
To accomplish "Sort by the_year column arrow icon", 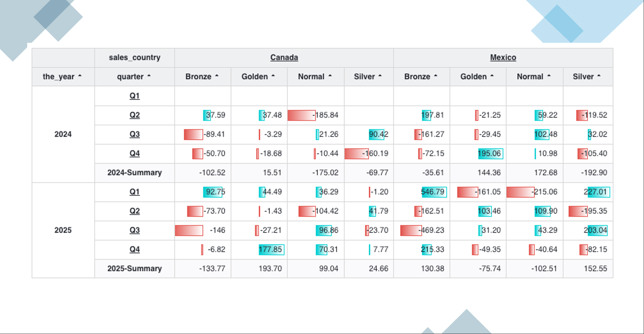I will (80, 76).
